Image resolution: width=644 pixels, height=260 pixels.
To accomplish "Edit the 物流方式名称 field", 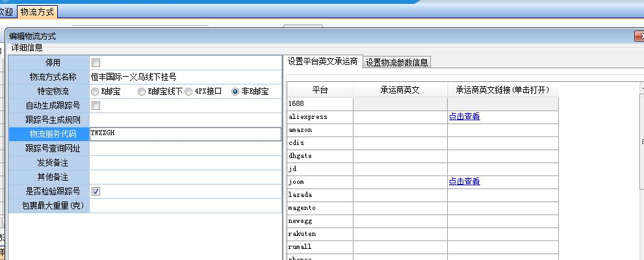I will click(185, 77).
